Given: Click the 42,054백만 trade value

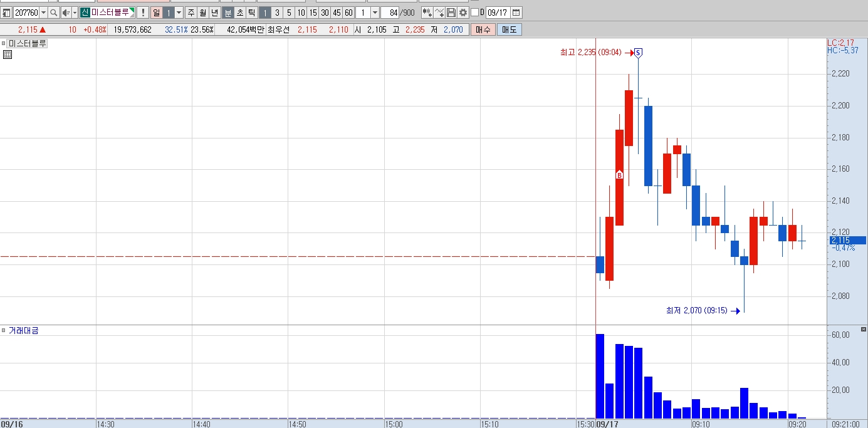Looking at the screenshot, I should pos(246,29).
